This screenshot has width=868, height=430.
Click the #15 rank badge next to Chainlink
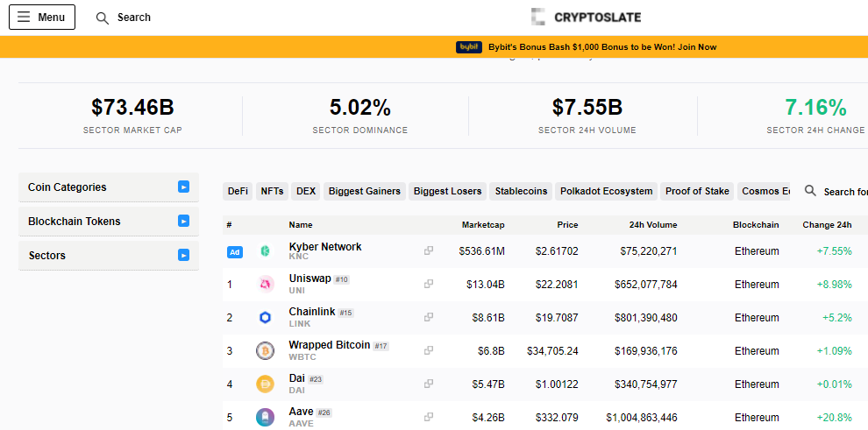coord(345,313)
